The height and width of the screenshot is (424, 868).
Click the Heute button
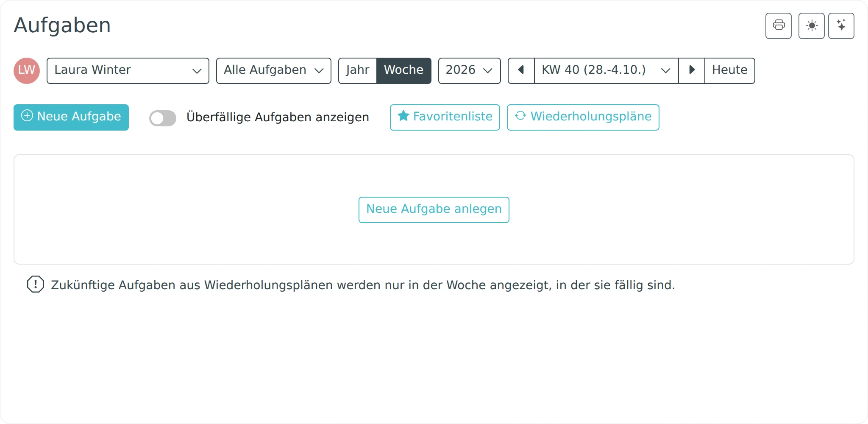tap(730, 71)
